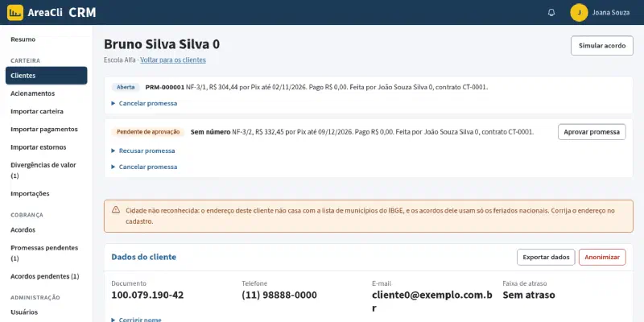The height and width of the screenshot is (322, 644).
Task: Click Pendente de aprovação badge
Action: coord(148,132)
